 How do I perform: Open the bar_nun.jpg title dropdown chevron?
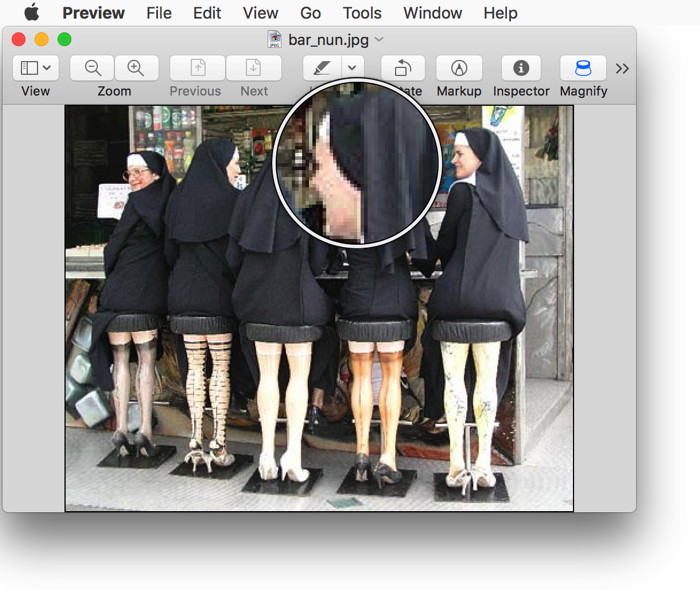click(x=379, y=39)
